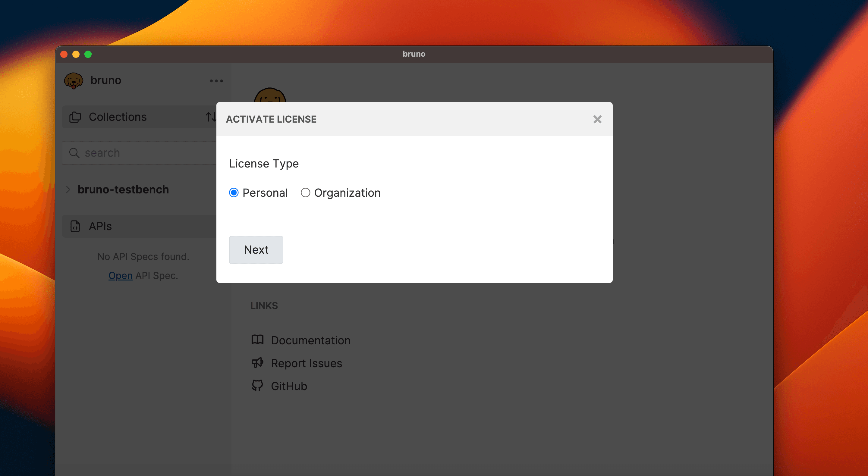Viewport: 868px width, 476px height.
Task: Close the Activate License dialog
Action: click(597, 119)
